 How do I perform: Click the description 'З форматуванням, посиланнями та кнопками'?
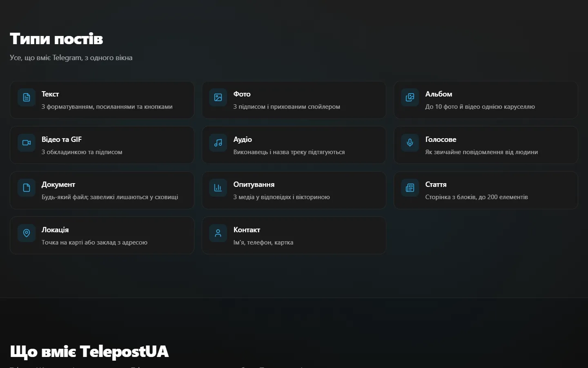[x=107, y=107]
